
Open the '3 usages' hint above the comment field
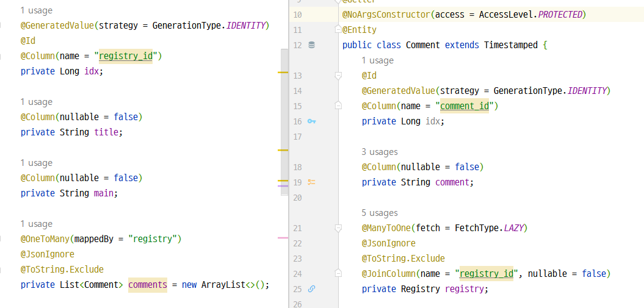coord(380,152)
